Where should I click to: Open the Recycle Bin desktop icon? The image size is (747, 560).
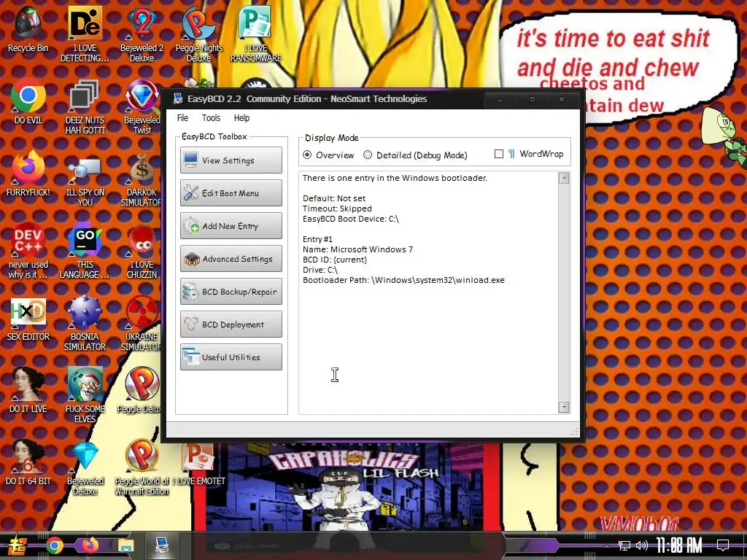(x=28, y=29)
